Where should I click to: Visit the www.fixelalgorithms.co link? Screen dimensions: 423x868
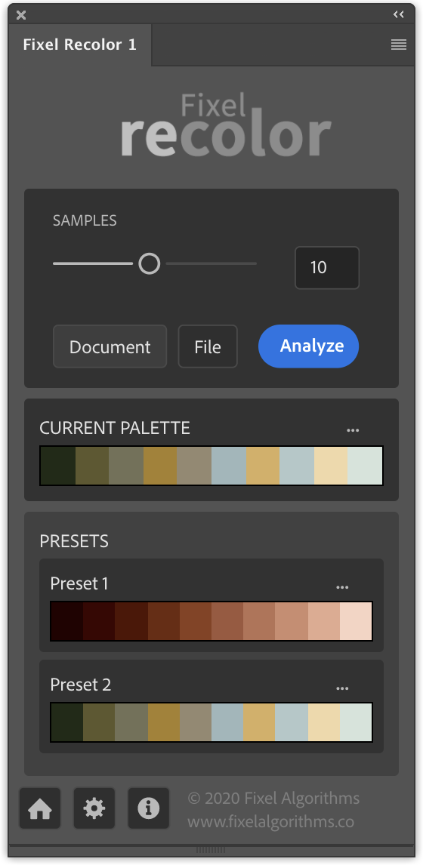pyautogui.click(x=270, y=821)
